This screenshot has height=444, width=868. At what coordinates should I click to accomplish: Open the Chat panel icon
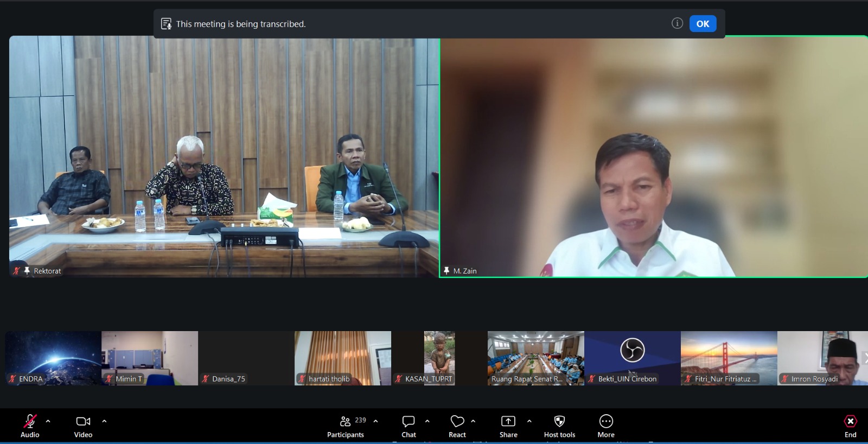409,421
